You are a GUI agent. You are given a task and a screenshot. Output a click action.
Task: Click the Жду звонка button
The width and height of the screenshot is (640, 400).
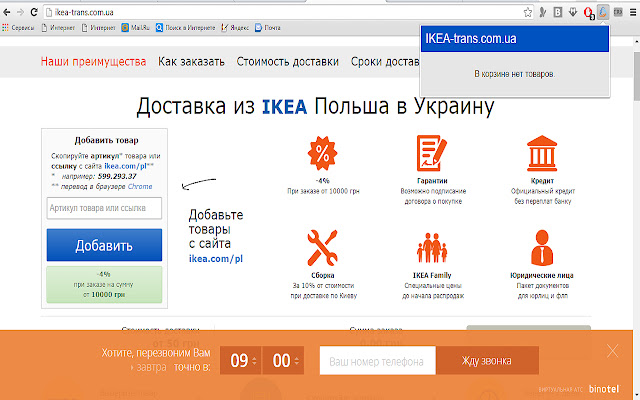point(487,360)
